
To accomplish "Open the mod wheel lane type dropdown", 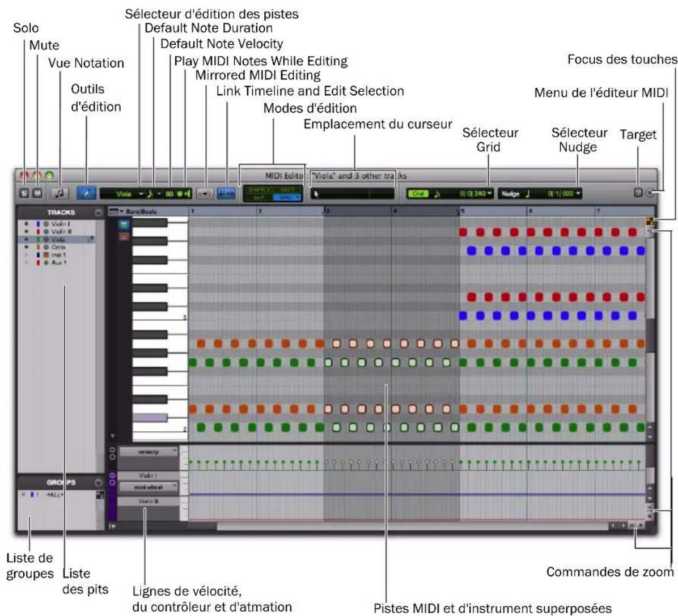I will click(149, 487).
